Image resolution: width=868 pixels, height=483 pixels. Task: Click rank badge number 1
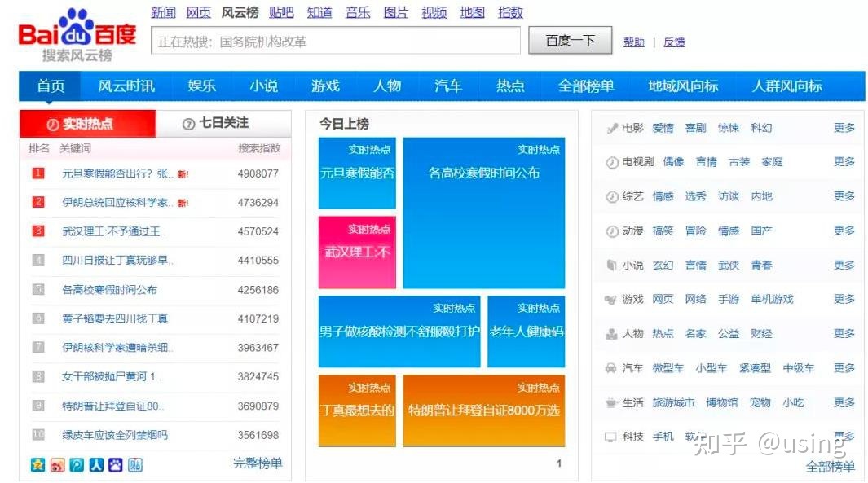click(38, 173)
